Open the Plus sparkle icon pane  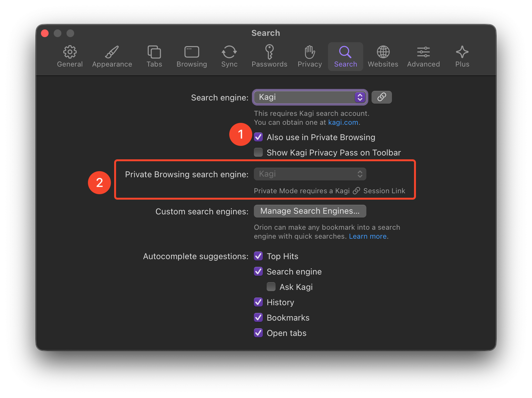(x=462, y=52)
